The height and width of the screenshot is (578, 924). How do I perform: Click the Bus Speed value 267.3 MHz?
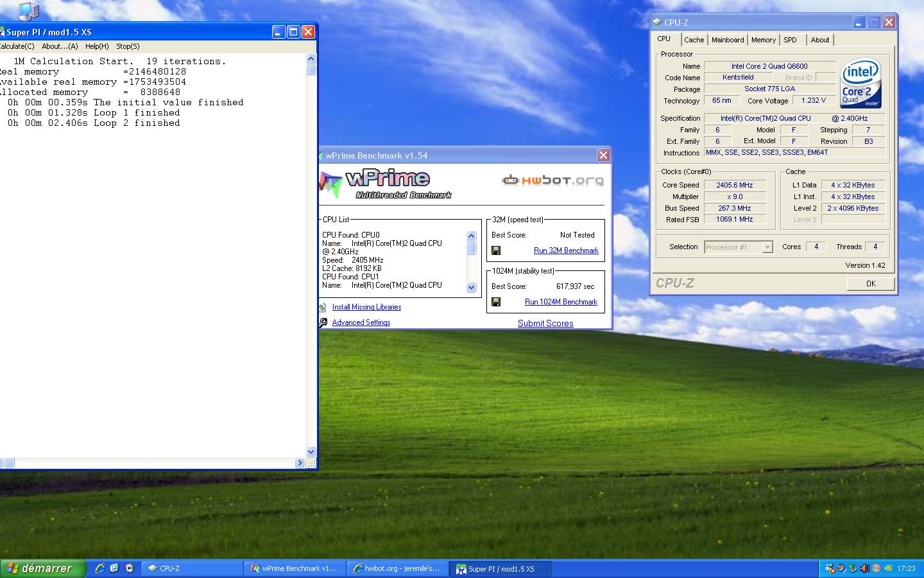(x=735, y=208)
